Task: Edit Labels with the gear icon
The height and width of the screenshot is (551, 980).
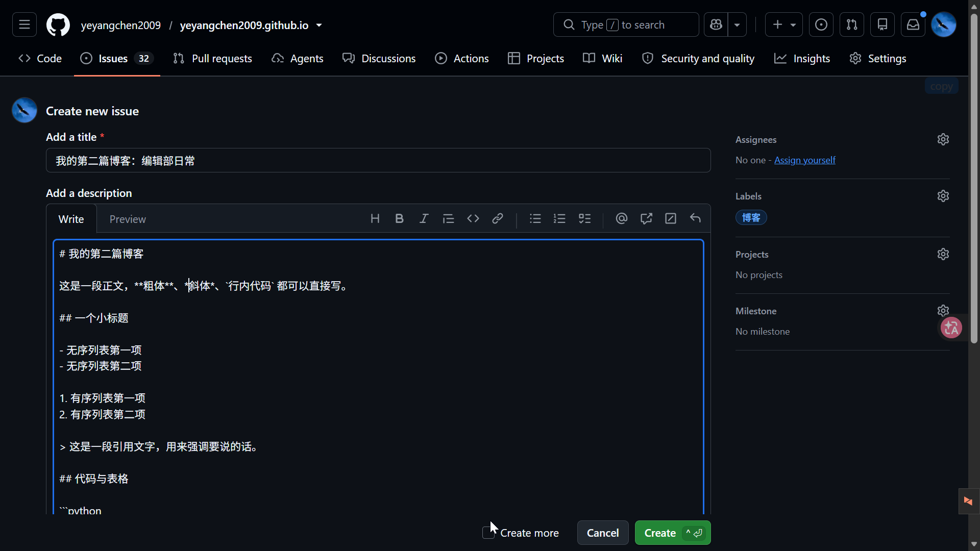Action: click(x=943, y=196)
